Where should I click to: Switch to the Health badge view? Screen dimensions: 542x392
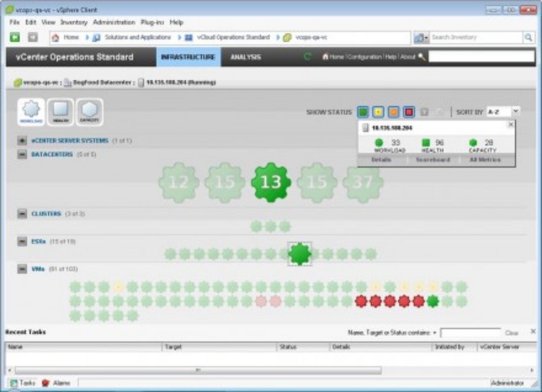60,112
